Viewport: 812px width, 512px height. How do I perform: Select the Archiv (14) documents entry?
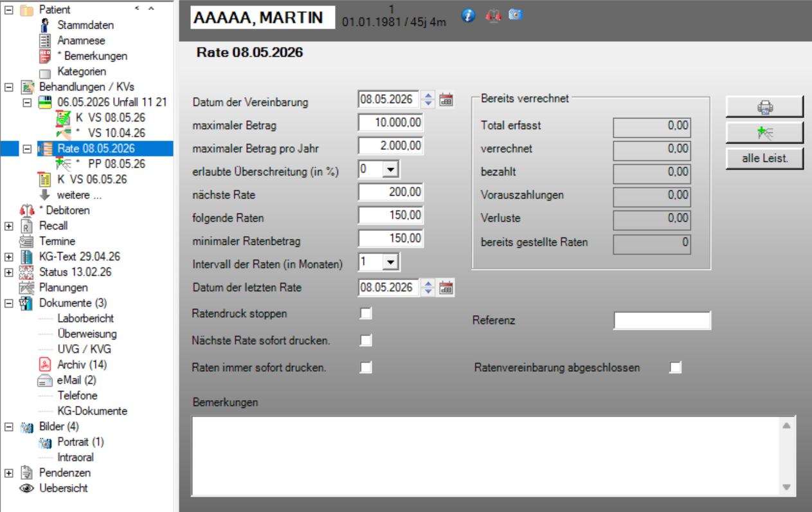tap(82, 365)
